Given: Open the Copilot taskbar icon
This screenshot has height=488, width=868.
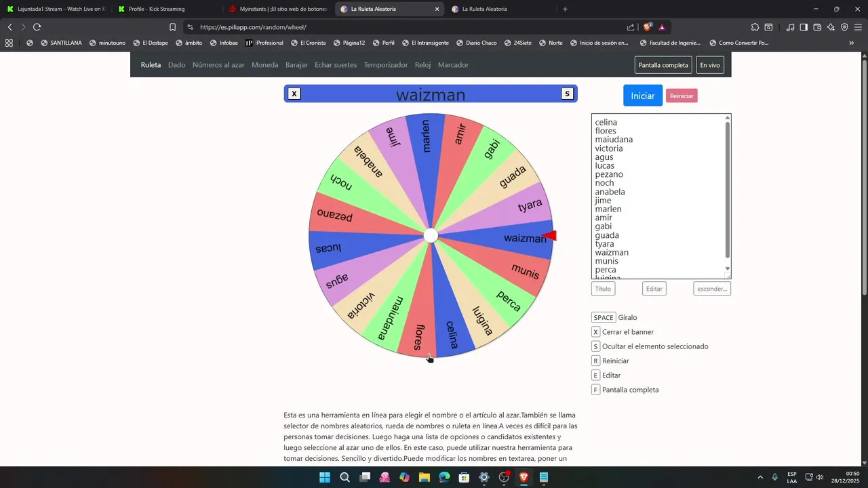Looking at the screenshot, I should [x=404, y=477].
